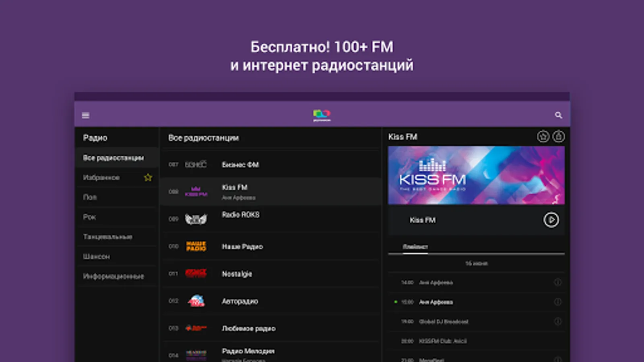Screen dimensions: 644x362
Task: Click the Радио sidebar heading
Action: pos(95,138)
